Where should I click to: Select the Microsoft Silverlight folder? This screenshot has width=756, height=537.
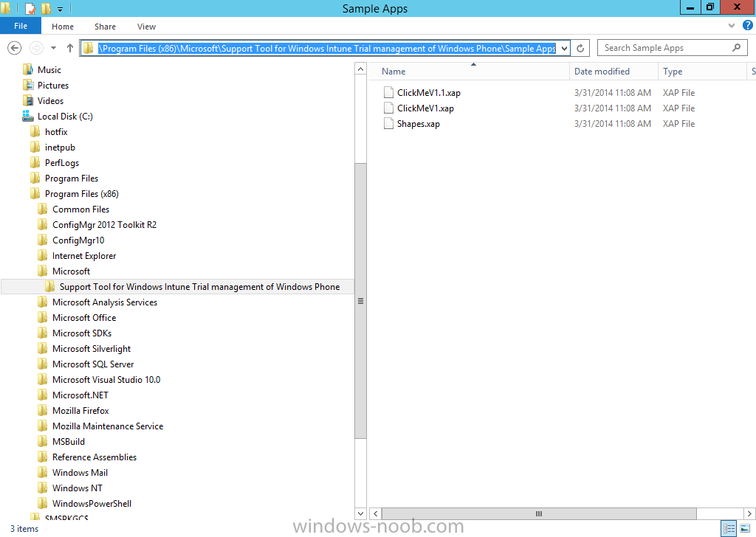pos(92,349)
